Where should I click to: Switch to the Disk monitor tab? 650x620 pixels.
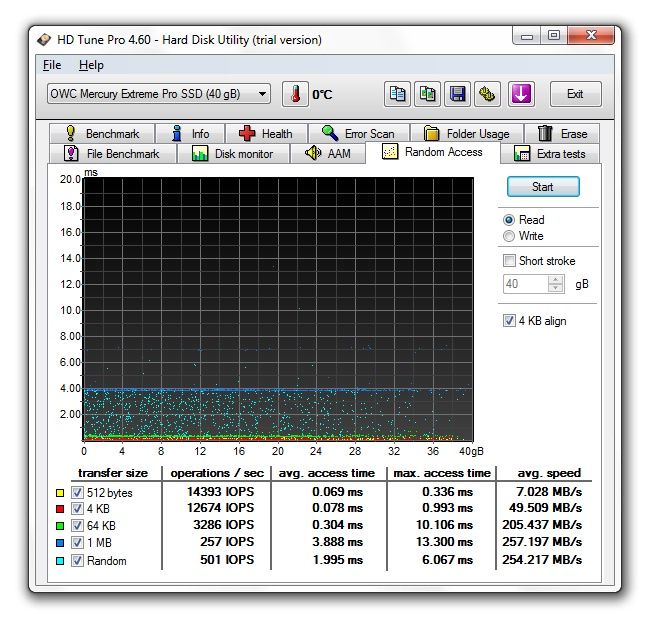(x=233, y=154)
